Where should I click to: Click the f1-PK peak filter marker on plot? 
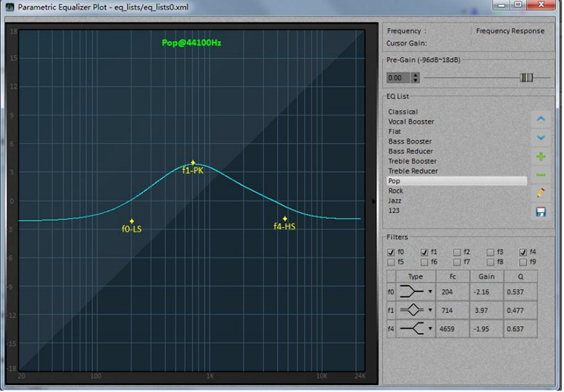tap(193, 163)
